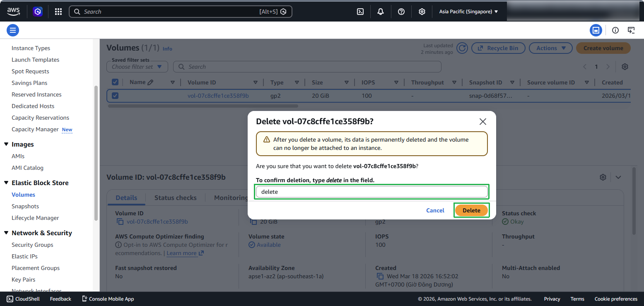Open the Learn more link
Viewport: 644px width, 306px height.
[x=185, y=253]
